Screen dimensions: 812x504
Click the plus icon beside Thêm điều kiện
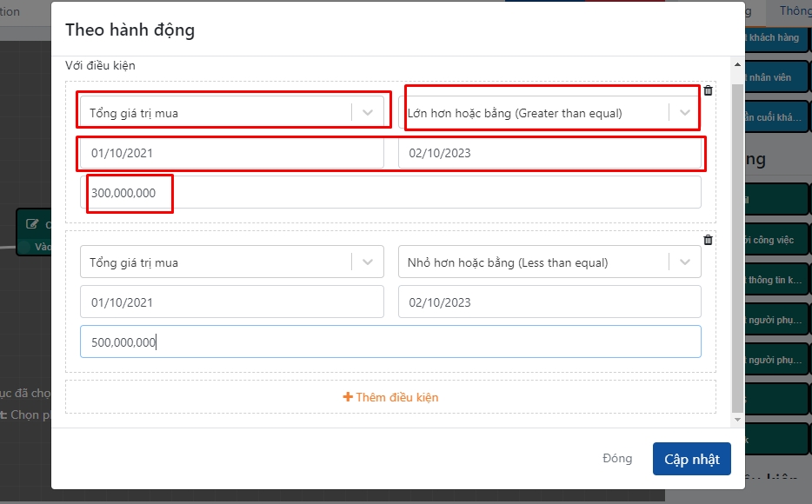(x=348, y=397)
